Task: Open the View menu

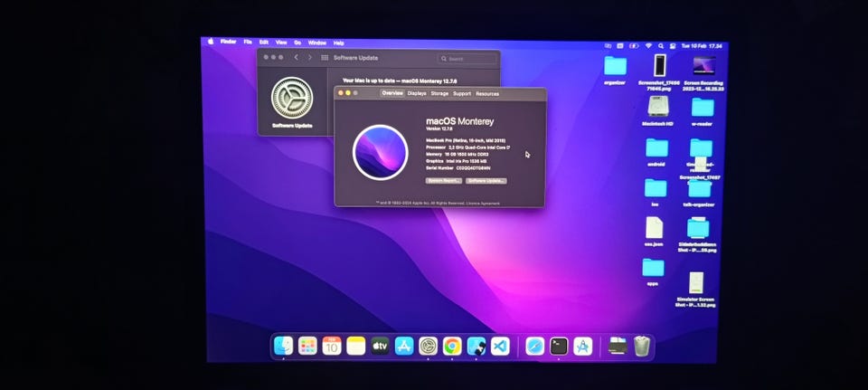Action: pos(281,43)
